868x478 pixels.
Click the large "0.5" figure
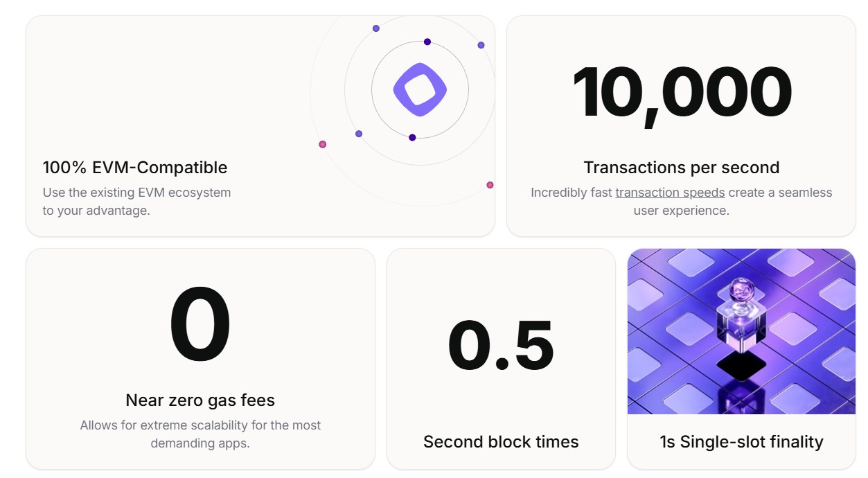pyautogui.click(x=501, y=345)
